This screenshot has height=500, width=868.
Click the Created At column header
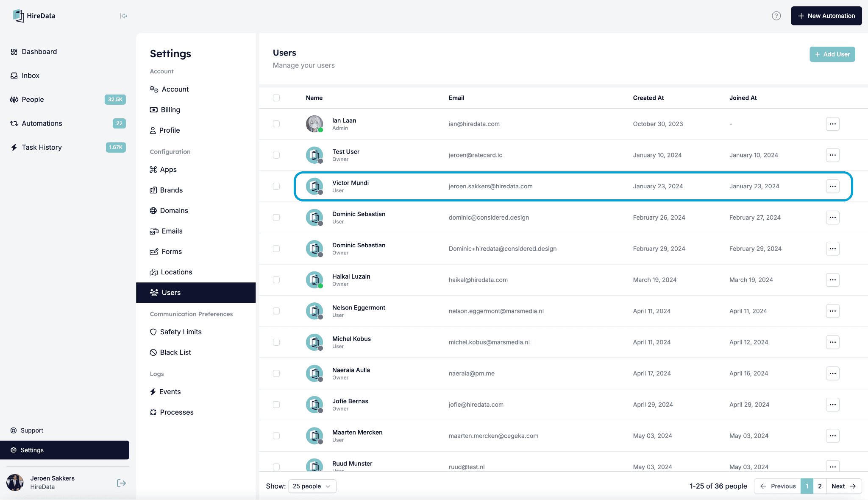tap(648, 98)
